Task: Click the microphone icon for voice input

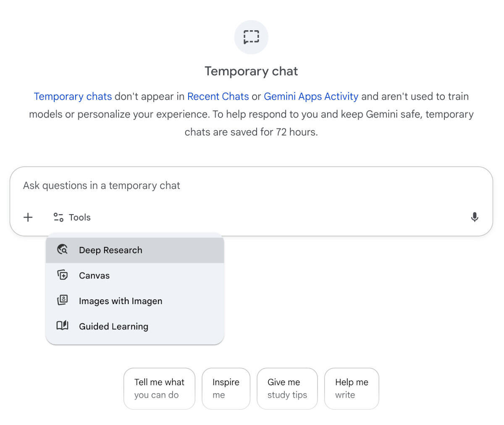Action: point(475,217)
